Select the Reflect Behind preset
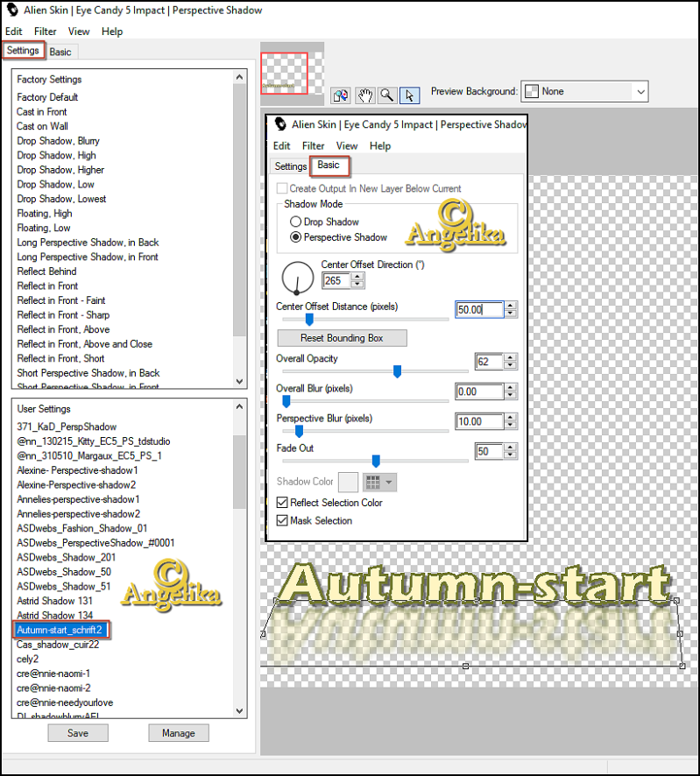This screenshot has width=700, height=776. [x=46, y=272]
